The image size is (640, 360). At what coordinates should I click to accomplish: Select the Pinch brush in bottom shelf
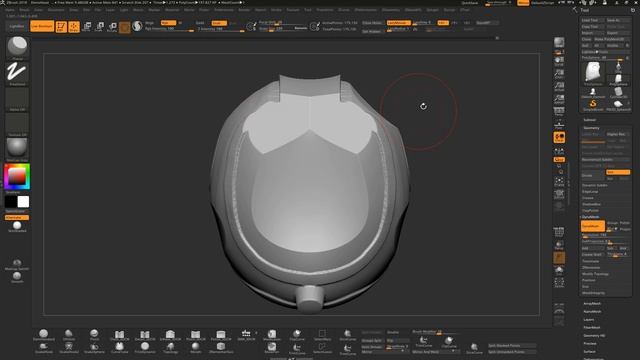coord(94,335)
